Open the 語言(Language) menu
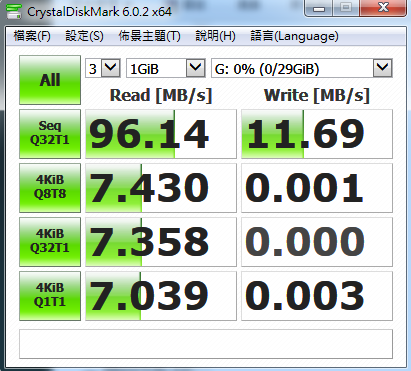Image resolution: width=411 pixels, height=371 pixels. pyautogui.click(x=294, y=36)
